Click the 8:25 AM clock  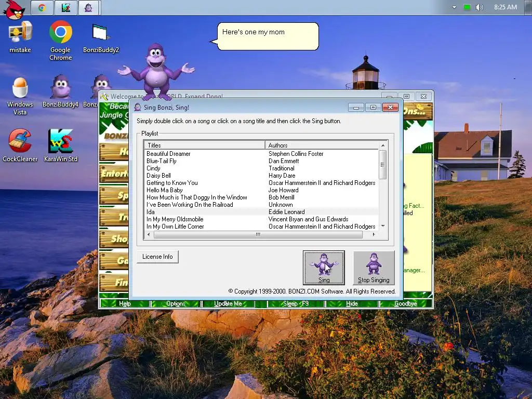tap(505, 7)
